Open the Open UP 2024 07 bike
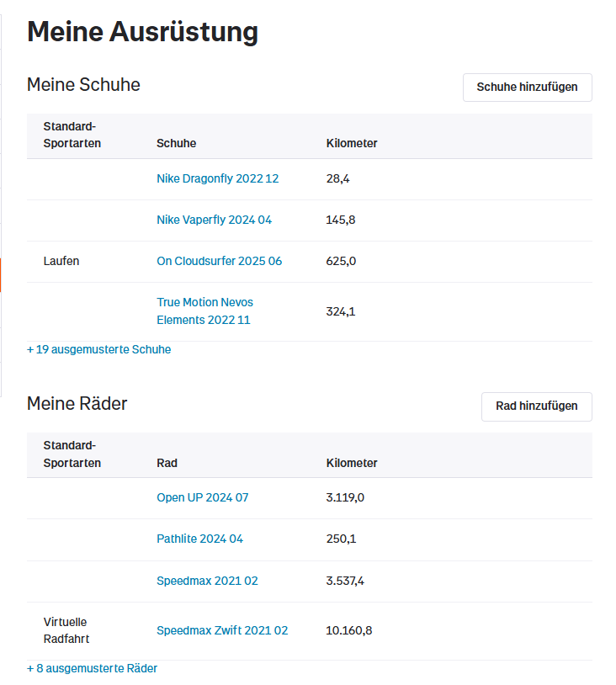616x685 pixels. (202, 497)
